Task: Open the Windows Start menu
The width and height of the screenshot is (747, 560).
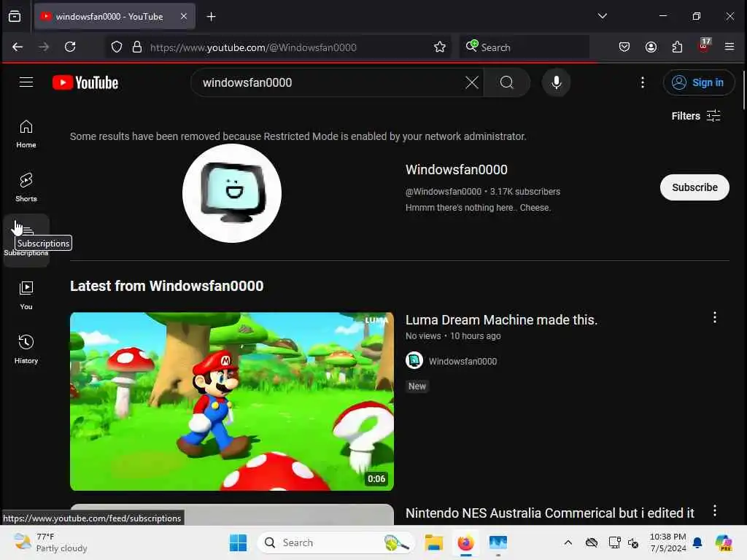Action: pyautogui.click(x=239, y=542)
